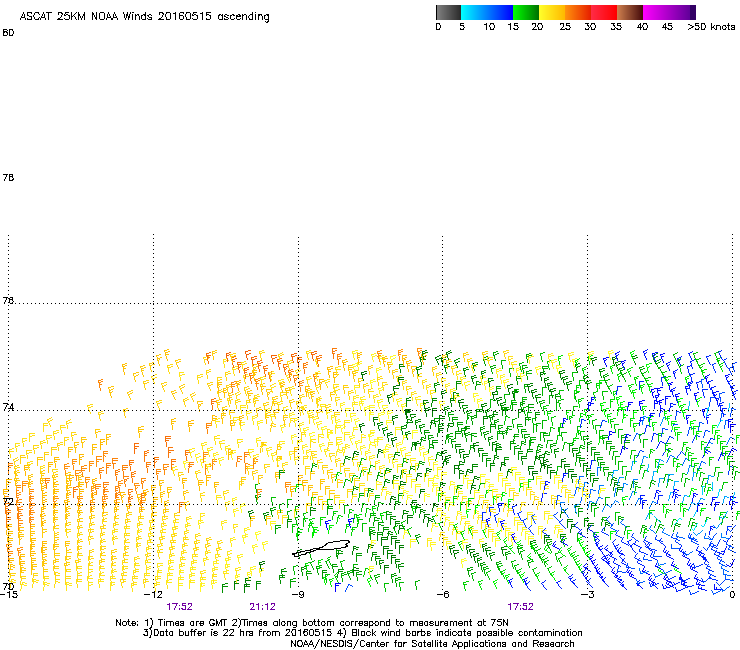Click the '>50 knots' legend label
Screen dimensions: 740x650
click(711, 27)
